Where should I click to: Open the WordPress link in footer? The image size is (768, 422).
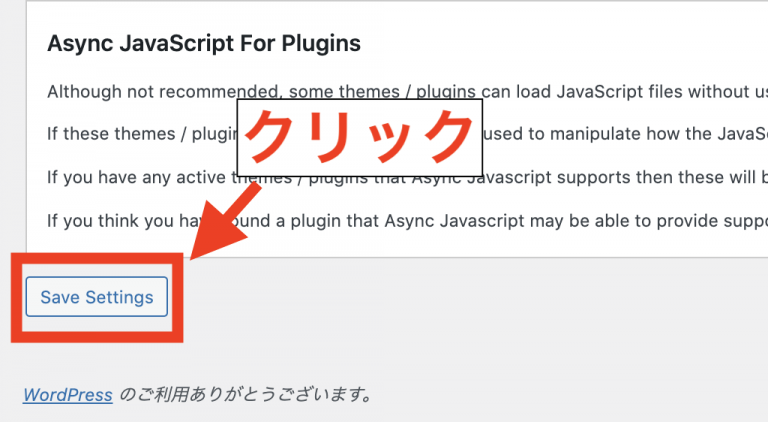67,394
